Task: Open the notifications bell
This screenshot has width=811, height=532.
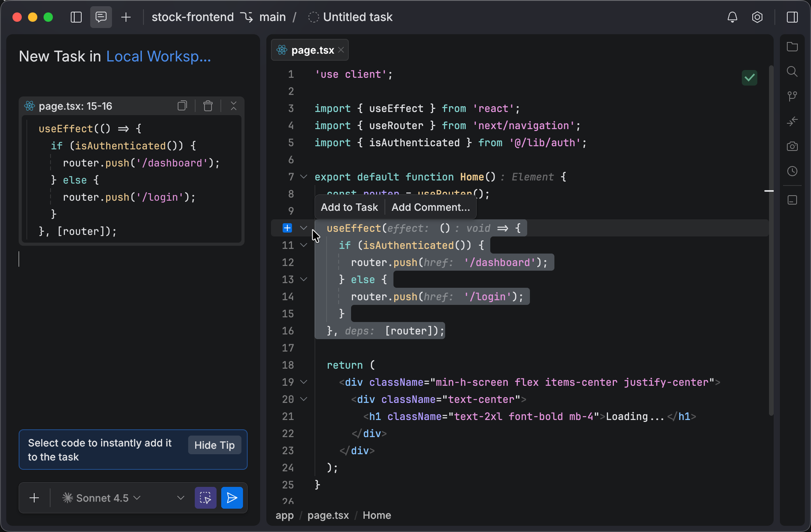Action: [732, 17]
